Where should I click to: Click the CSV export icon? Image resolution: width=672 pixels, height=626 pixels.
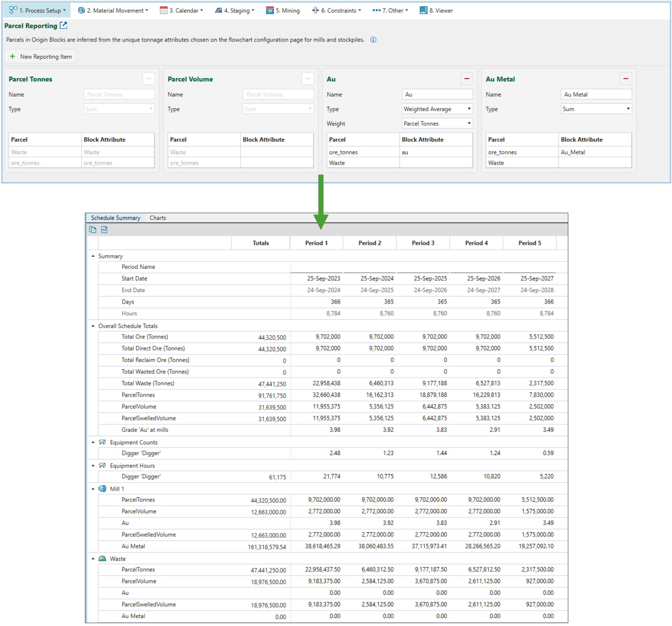(104, 230)
